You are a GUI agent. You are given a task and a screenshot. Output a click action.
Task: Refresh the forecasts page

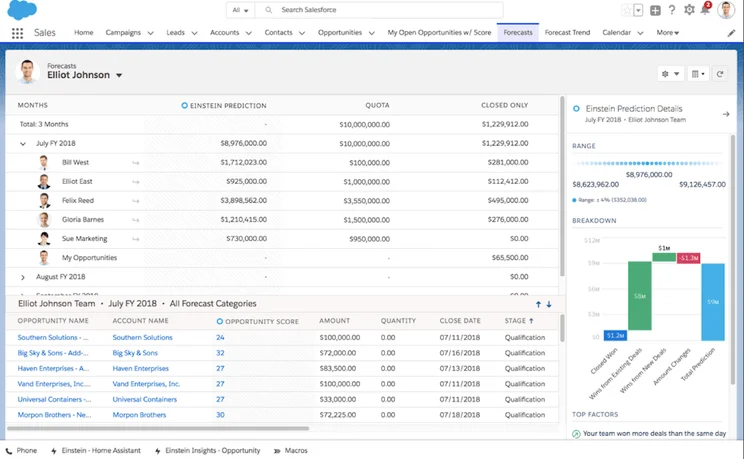click(720, 74)
